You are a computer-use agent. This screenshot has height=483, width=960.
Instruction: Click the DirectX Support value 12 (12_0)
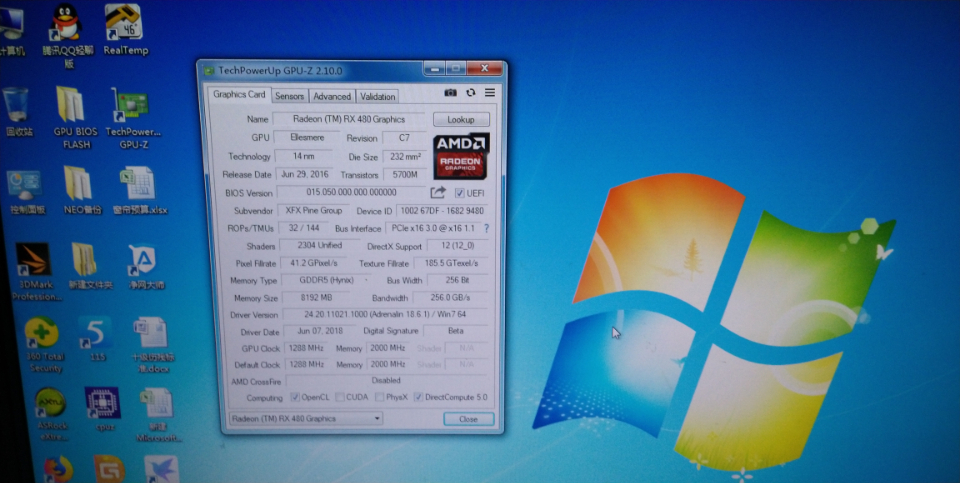(x=458, y=245)
